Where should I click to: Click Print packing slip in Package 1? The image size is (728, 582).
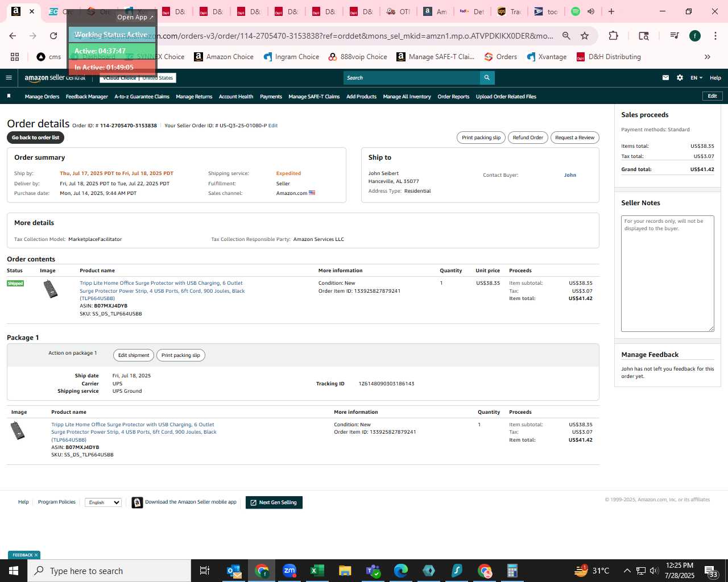click(181, 355)
